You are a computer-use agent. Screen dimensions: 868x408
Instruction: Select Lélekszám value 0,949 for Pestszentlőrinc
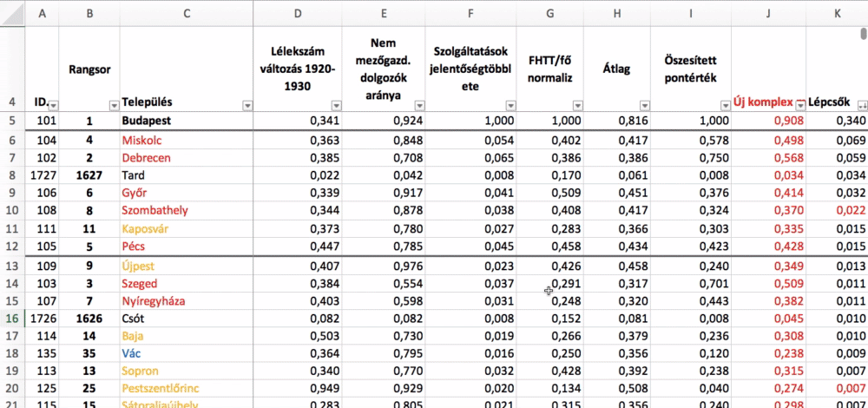pos(298,389)
